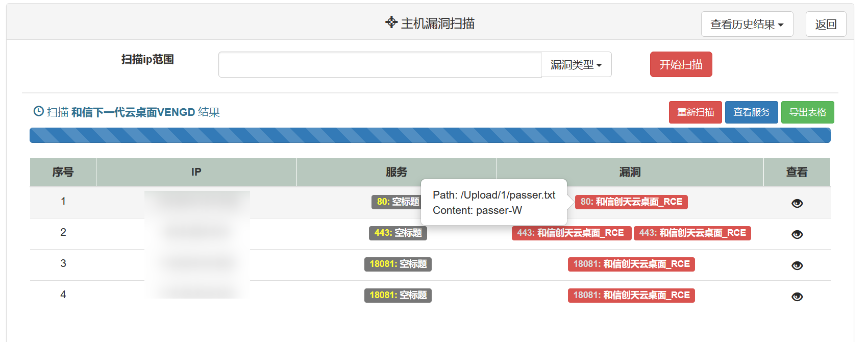
Task: Click row number 4 cell
Action: click(63, 295)
